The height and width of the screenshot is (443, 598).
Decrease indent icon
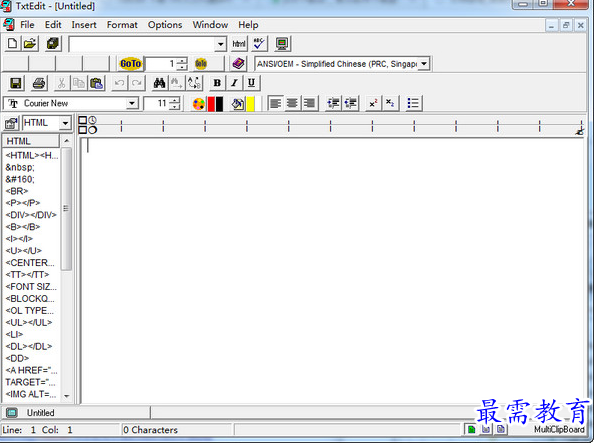351,103
